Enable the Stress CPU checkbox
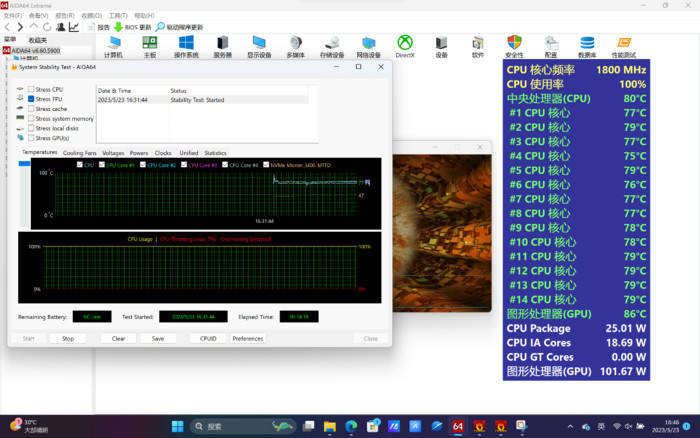The image size is (700, 438). tap(32, 90)
